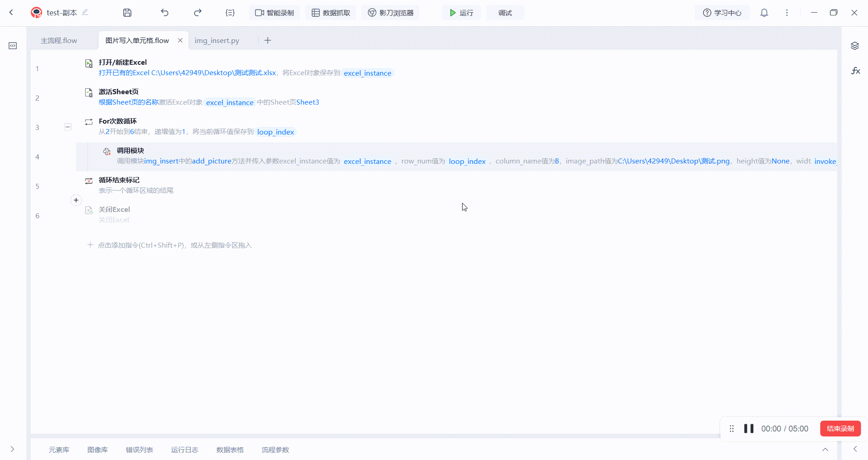
Task: Open the variables braces icon
Action: pos(230,13)
